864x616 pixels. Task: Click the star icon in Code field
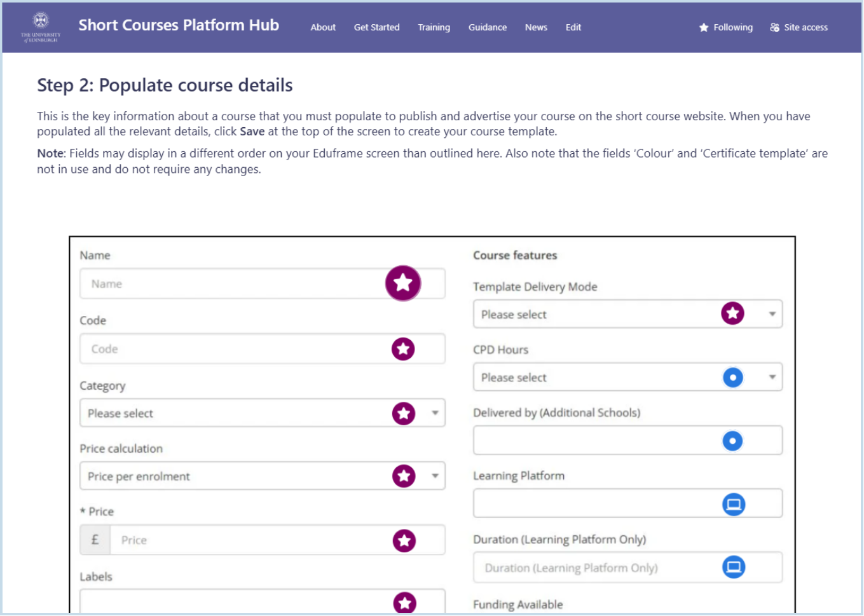pos(403,349)
